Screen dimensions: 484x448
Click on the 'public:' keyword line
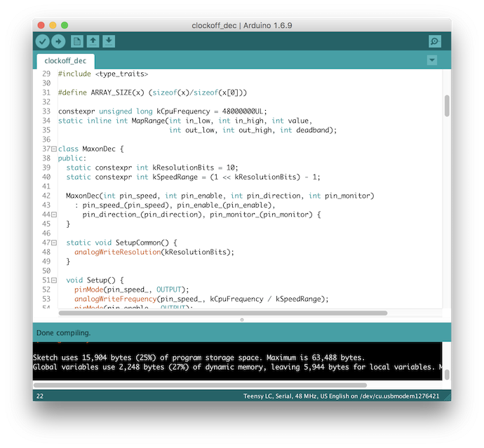pos(72,158)
